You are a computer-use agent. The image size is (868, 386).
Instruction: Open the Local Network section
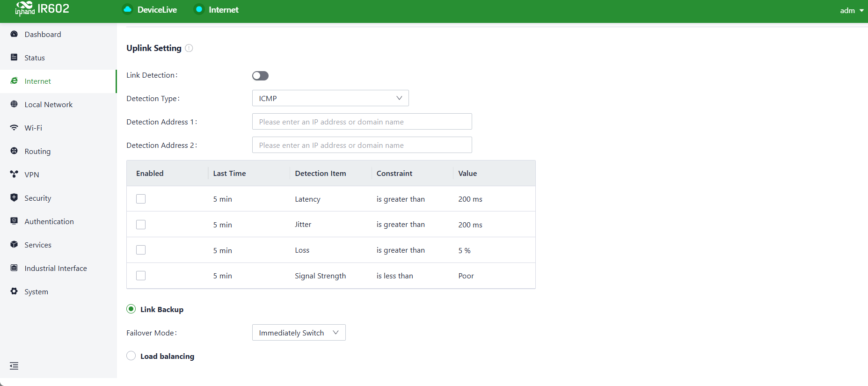click(58, 105)
